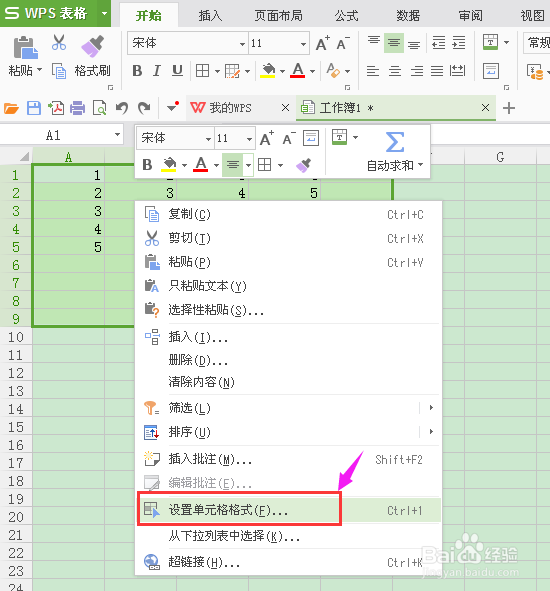Click the Open folder icon

click(x=11, y=109)
